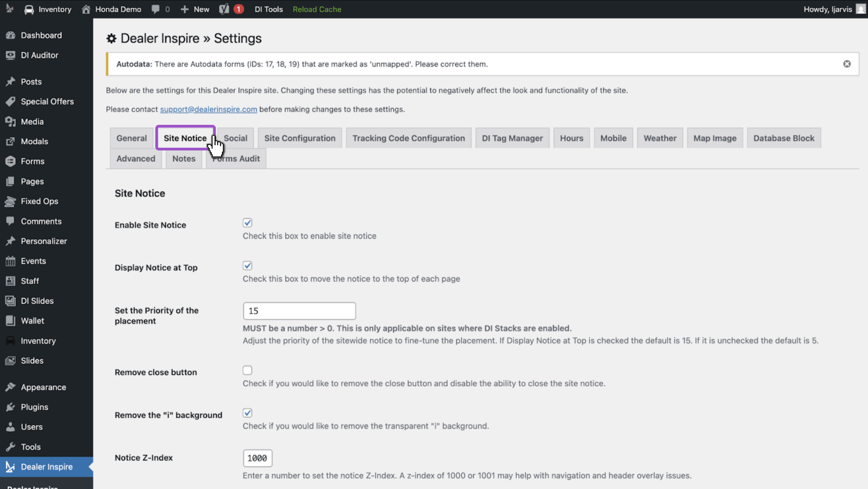Screen dimensions: 868x489
Task: Click the Appearance paintbrush icon
Action: click(x=11, y=387)
